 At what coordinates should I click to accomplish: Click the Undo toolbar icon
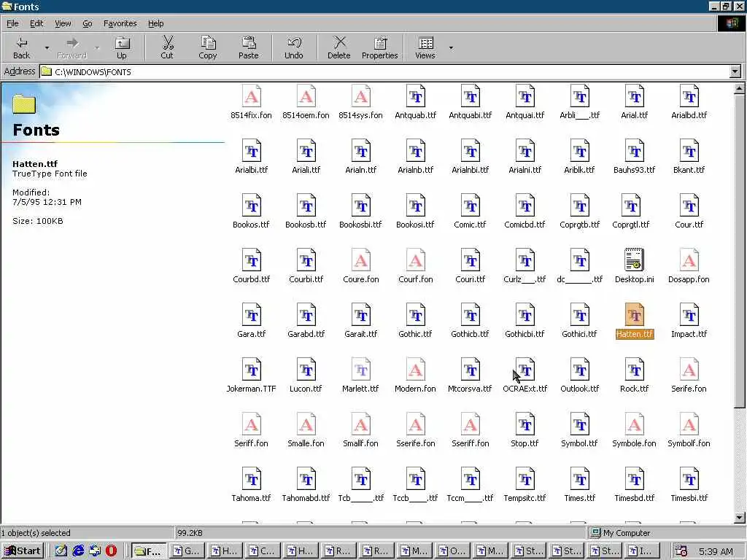pyautogui.click(x=294, y=43)
